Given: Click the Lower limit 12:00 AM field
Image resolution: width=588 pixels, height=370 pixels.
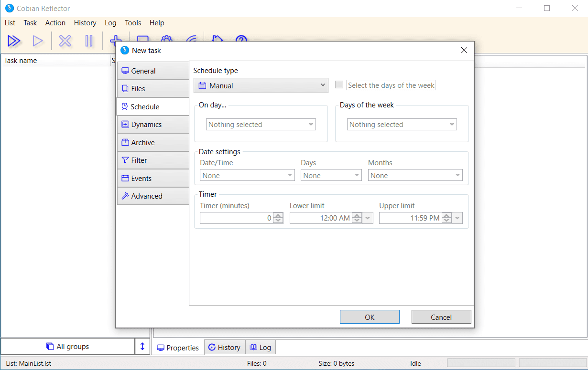Looking at the screenshot, I should click(x=321, y=218).
